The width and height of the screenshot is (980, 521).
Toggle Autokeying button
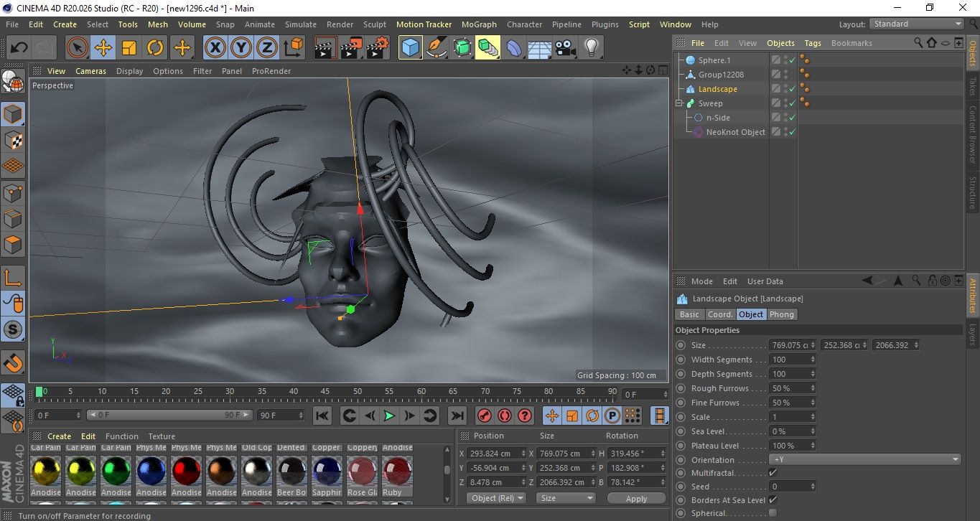point(505,416)
